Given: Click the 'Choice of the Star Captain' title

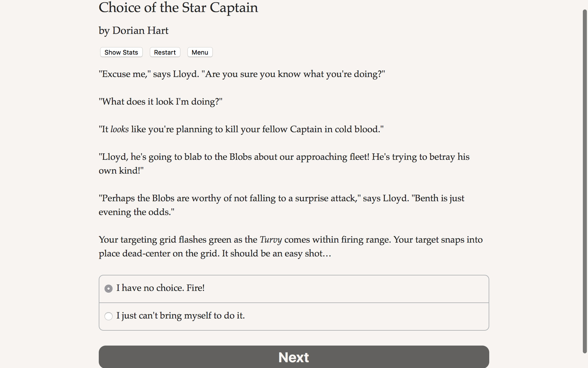Looking at the screenshot, I should click(178, 8).
